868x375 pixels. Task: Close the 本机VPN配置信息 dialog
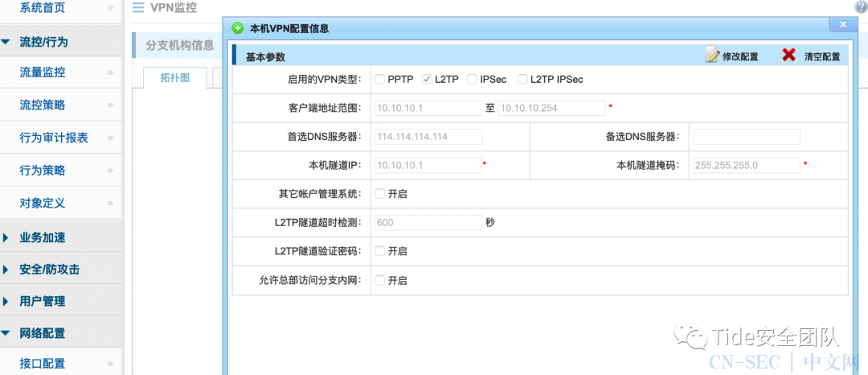click(843, 25)
